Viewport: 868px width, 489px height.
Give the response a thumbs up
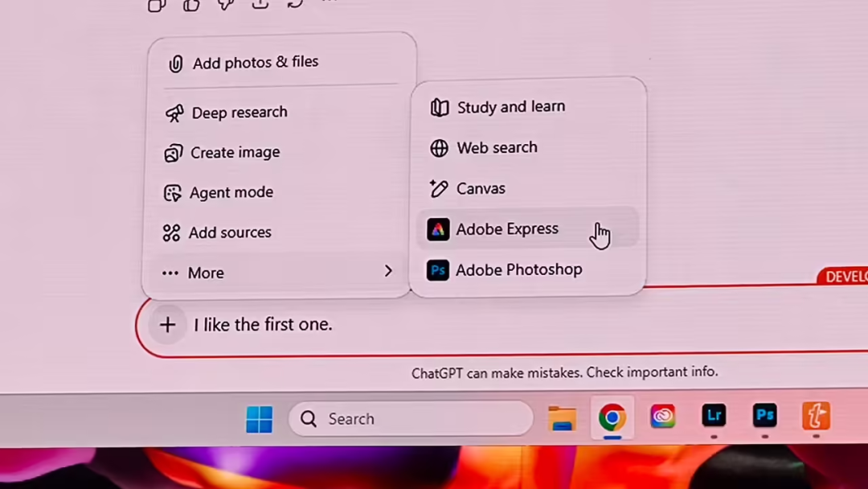tap(191, 5)
